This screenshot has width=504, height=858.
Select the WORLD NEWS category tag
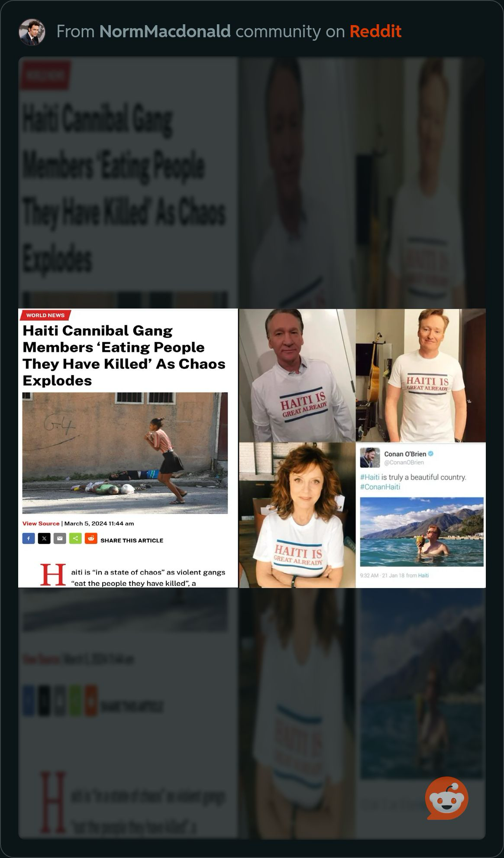[45, 315]
